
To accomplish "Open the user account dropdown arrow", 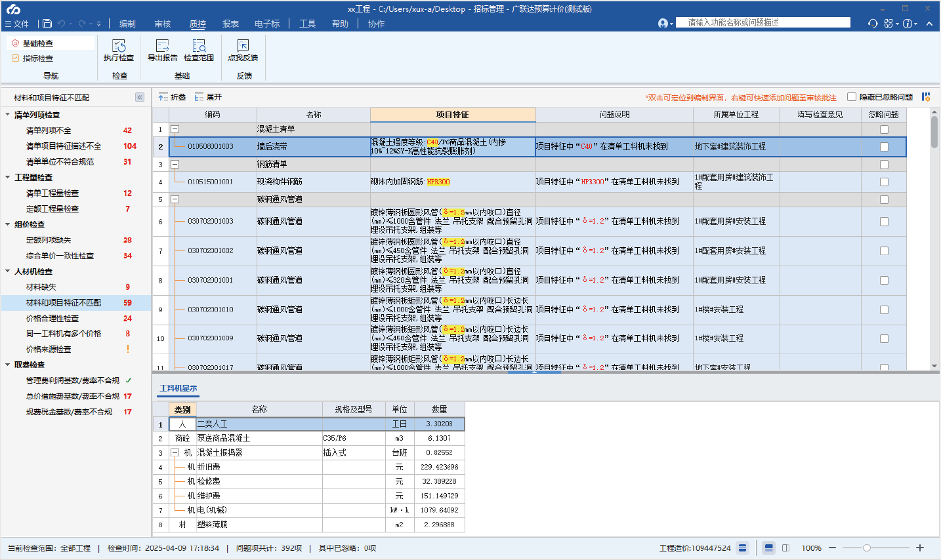I will (671, 24).
